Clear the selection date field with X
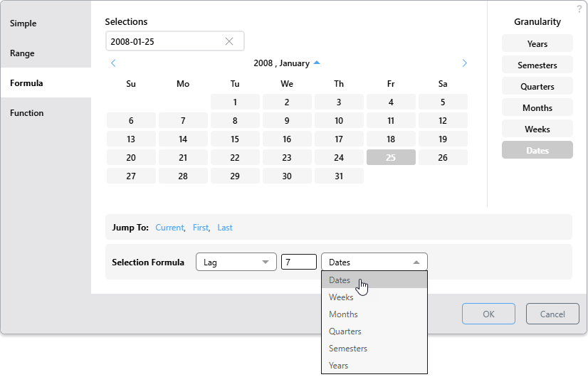 point(229,41)
